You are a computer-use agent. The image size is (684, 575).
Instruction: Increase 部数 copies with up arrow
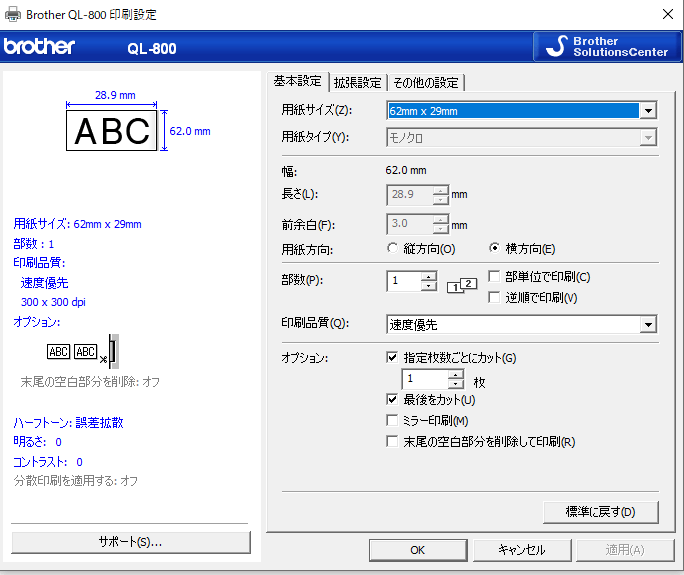point(429,277)
